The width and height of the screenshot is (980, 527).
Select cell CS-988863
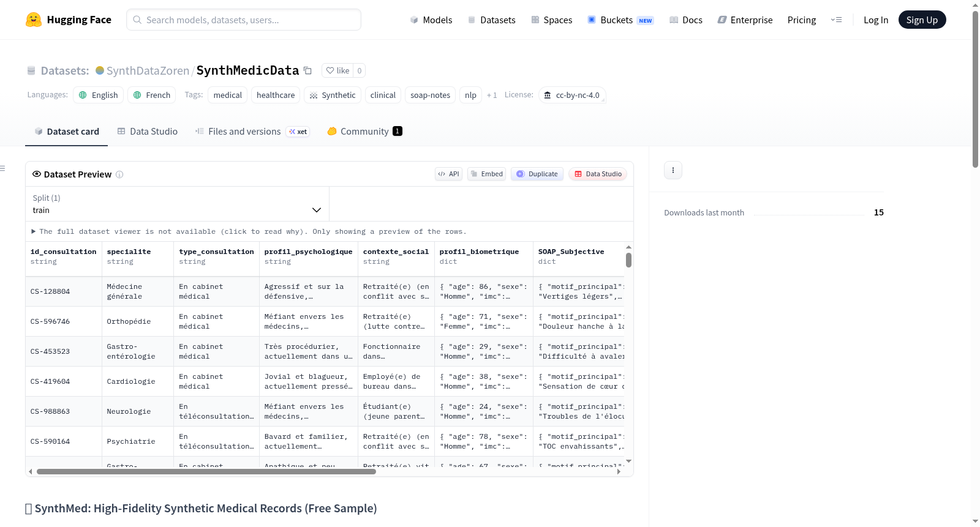point(64,411)
